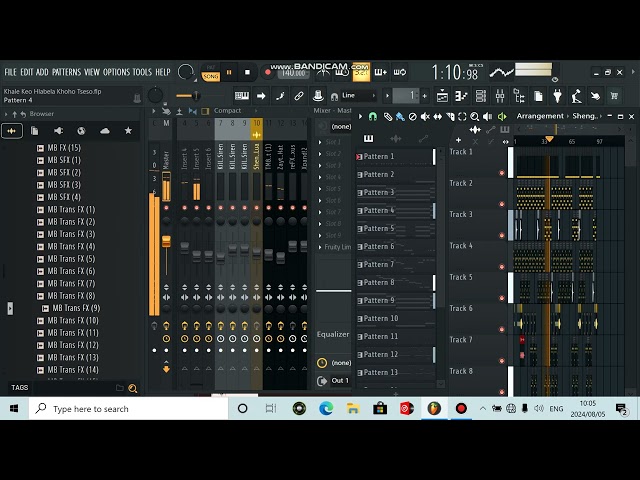The image size is (640, 480).
Task: Show the Channel rack via toolbar icon
Action: (x=481, y=96)
